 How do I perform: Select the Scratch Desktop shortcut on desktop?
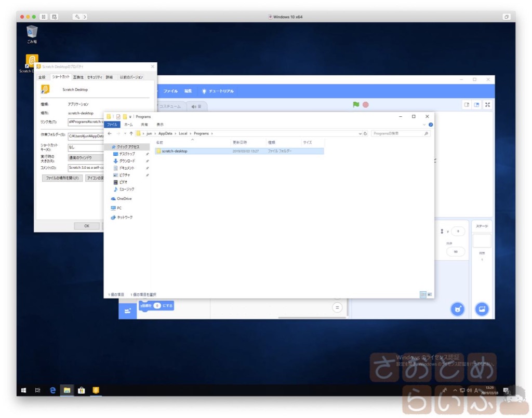point(30,64)
